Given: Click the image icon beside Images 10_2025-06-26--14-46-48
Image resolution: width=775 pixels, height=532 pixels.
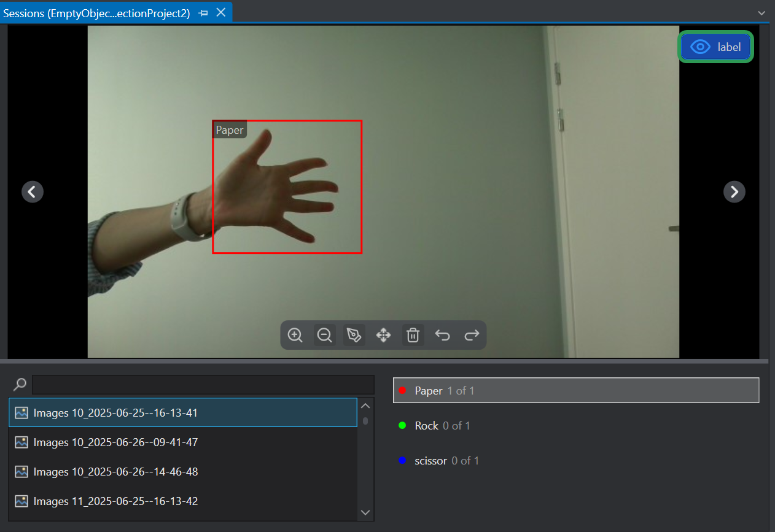Looking at the screenshot, I should [x=21, y=471].
